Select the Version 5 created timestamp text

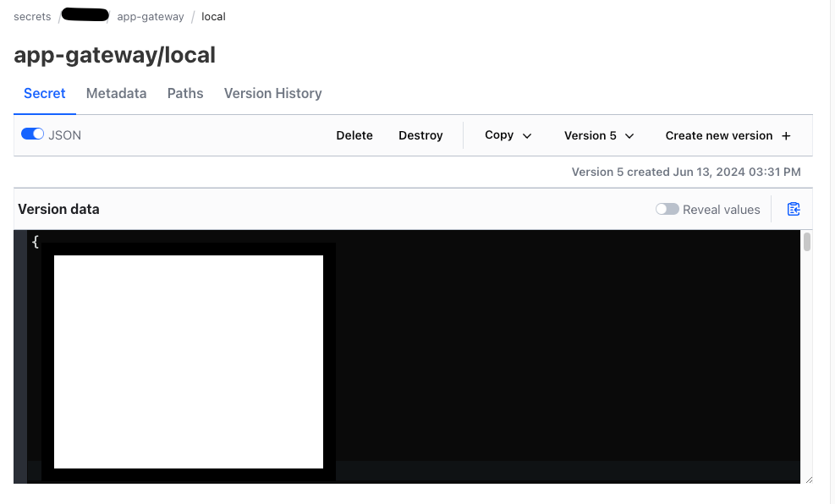(x=686, y=172)
